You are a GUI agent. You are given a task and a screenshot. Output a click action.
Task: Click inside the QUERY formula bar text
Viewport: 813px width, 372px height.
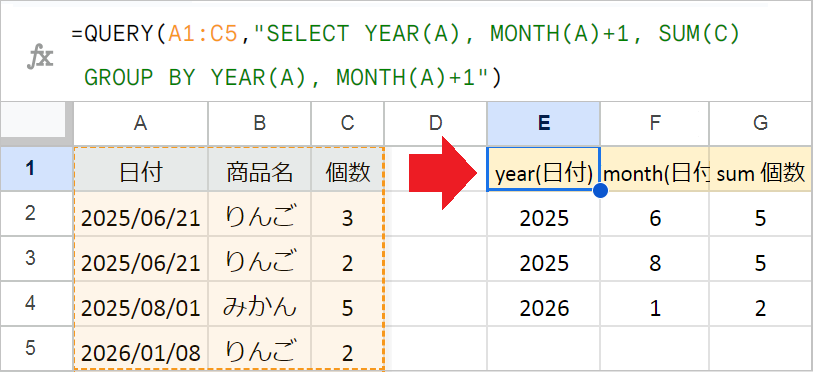[405, 56]
